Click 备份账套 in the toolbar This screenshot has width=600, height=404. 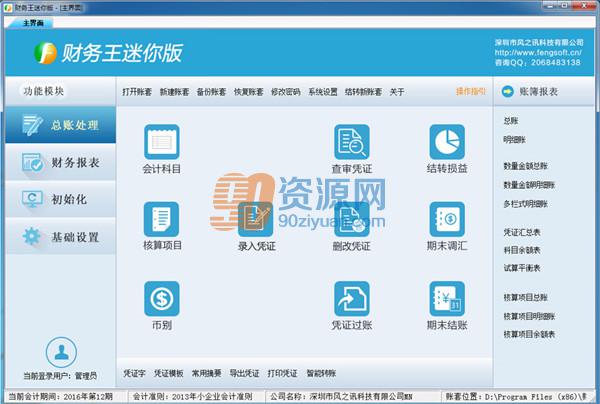(211, 92)
